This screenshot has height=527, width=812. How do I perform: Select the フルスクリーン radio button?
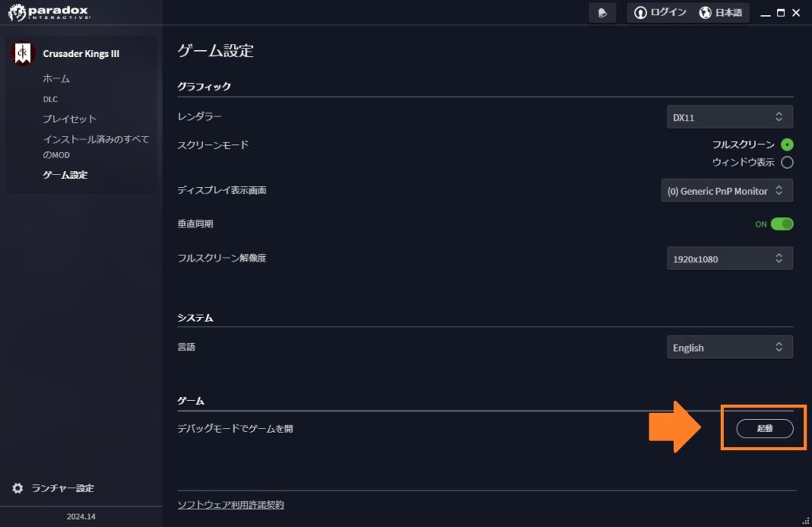[787, 145]
